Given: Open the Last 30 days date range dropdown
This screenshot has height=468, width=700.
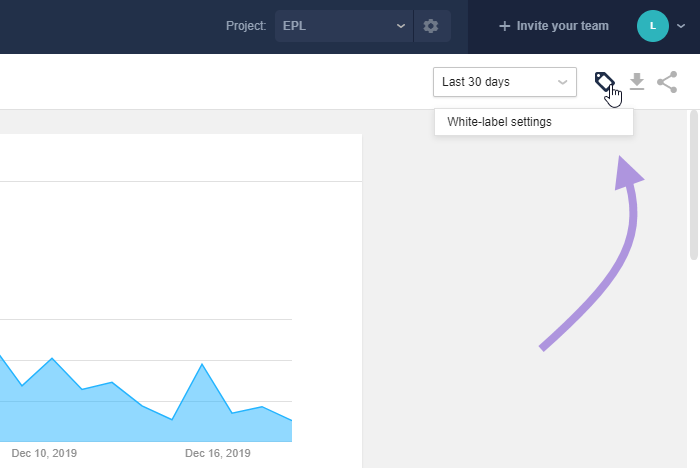Looking at the screenshot, I should coord(504,82).
